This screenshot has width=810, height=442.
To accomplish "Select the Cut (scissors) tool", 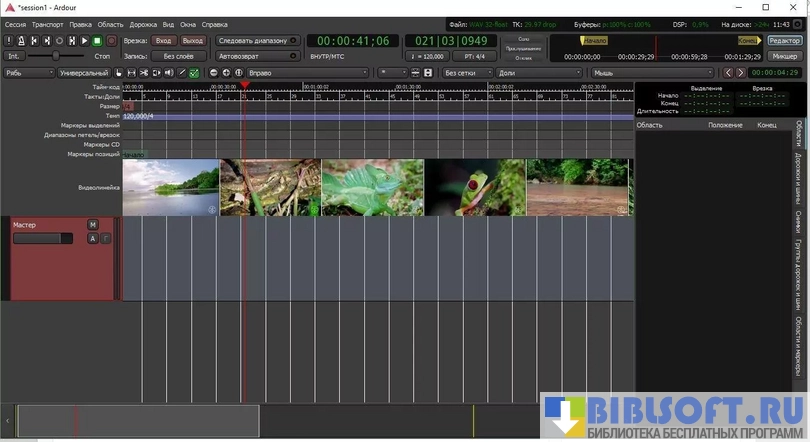I will pos(143,73).
